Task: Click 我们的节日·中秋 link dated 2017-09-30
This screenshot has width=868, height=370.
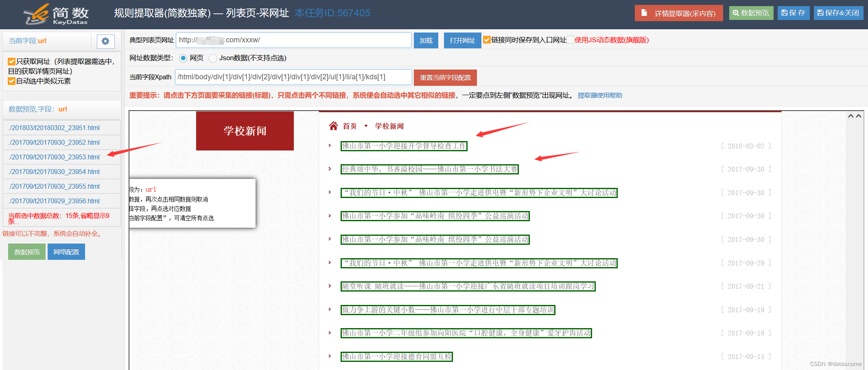Action: 479,193
